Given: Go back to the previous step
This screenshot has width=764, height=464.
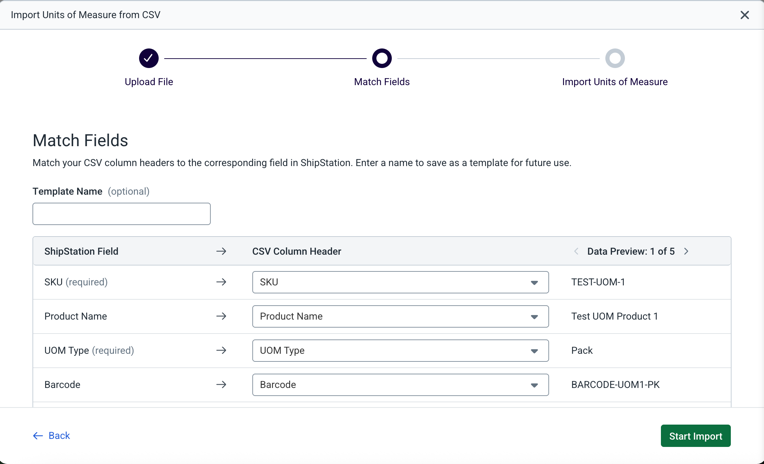Looking at the screenshot, I should click(x=51, y=436).
